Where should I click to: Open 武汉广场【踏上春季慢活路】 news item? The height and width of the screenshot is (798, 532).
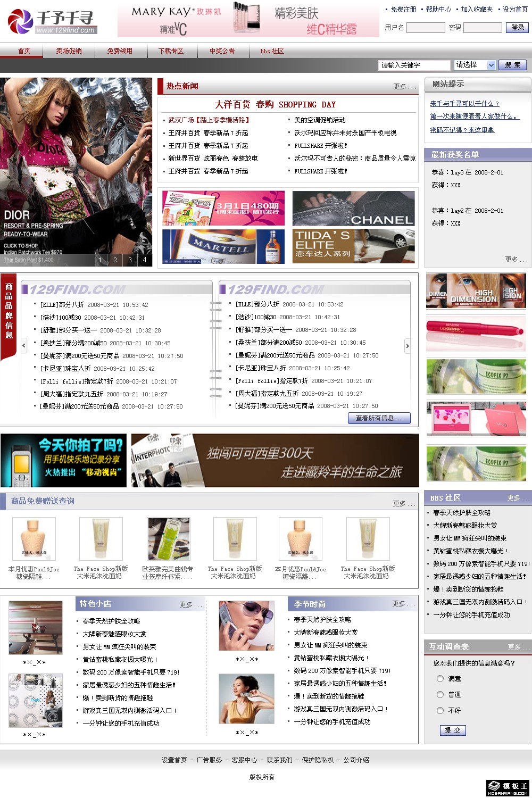coord(209,120)
